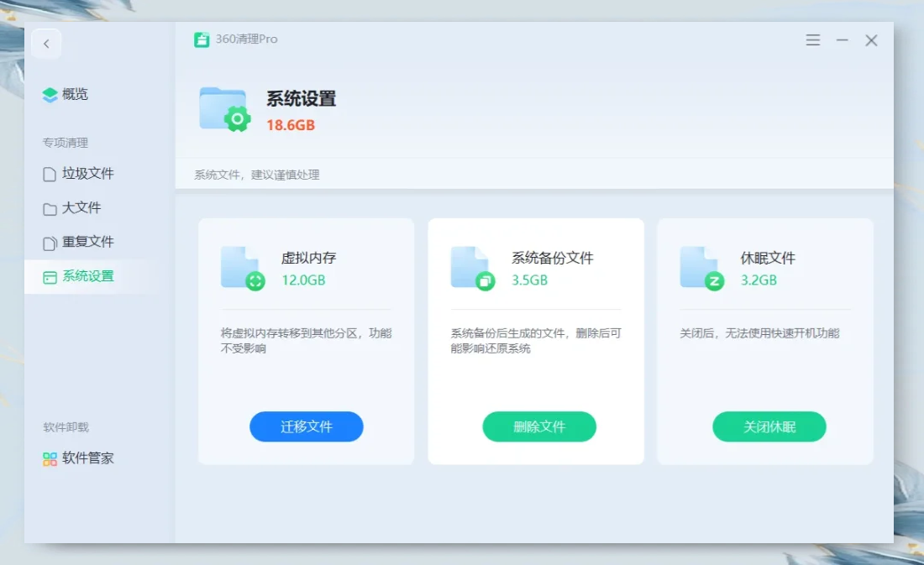Click the 迁移文件 button

click(307, 426)
